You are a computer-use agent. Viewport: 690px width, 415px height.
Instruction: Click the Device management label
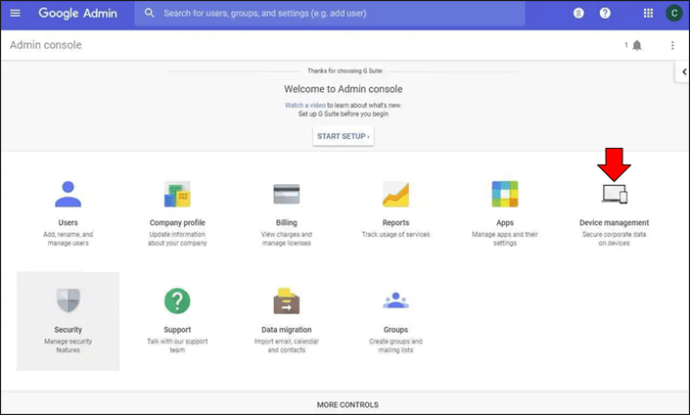(x=614, y=223)
